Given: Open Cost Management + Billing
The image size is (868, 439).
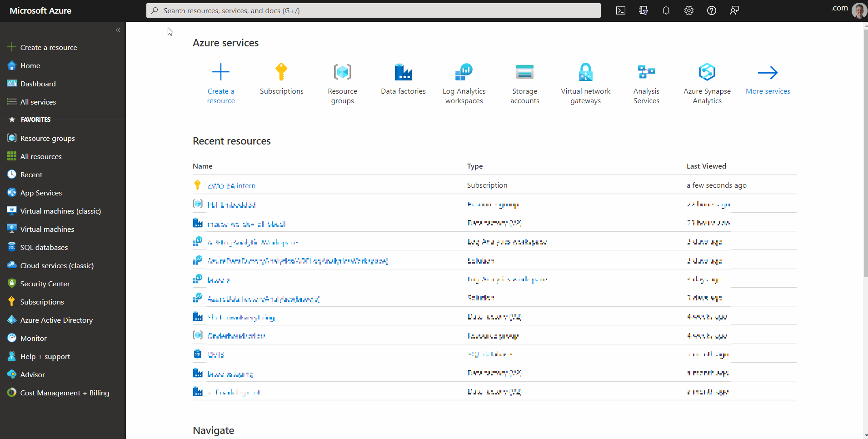Looking at the screenshot, I should [65, 393].
